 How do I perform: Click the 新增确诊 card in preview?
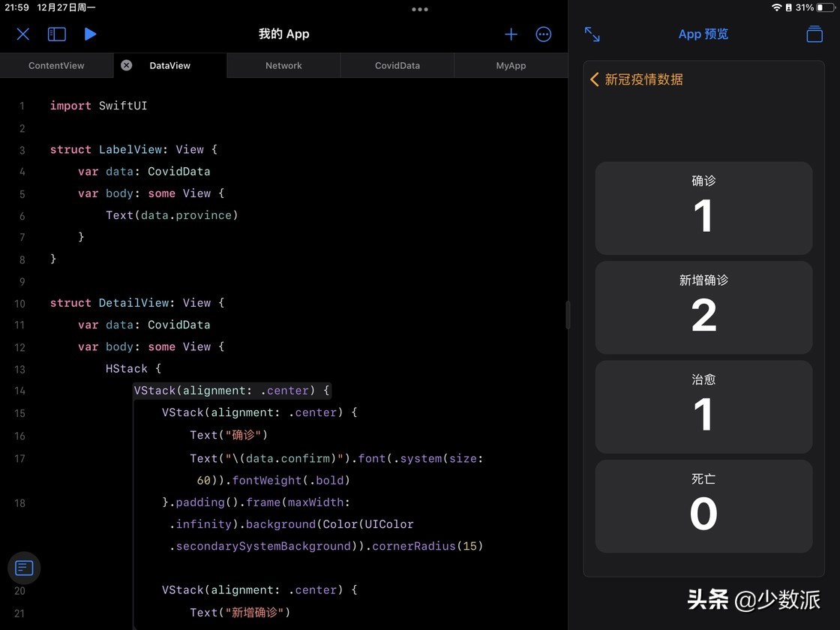click(x=703, y=307)
